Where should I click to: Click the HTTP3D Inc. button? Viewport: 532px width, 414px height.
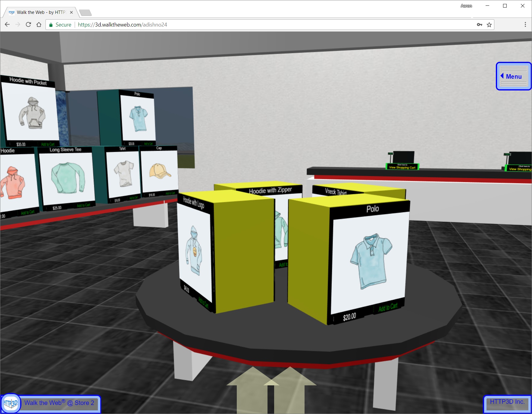click(507, 402)
